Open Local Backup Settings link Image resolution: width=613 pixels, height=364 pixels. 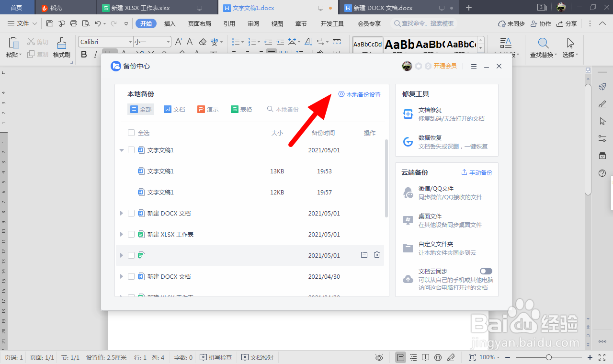[x=360, y=94]
